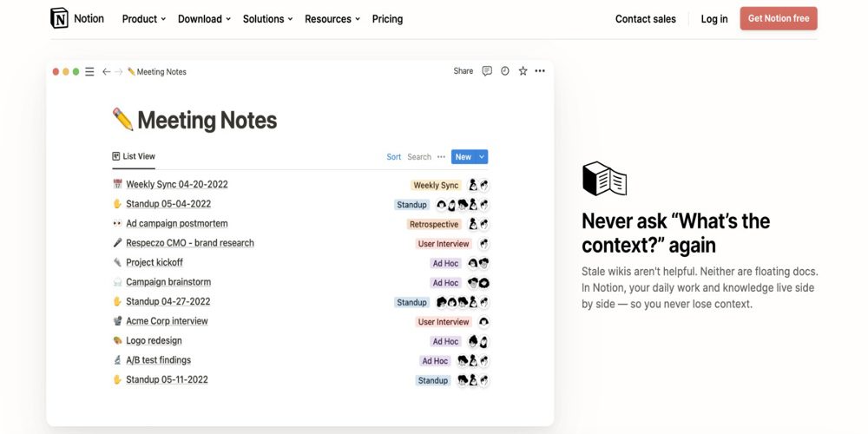Open Acme Corp interview entry
Viewport: 868px width, 434px height.
(167, 320)
